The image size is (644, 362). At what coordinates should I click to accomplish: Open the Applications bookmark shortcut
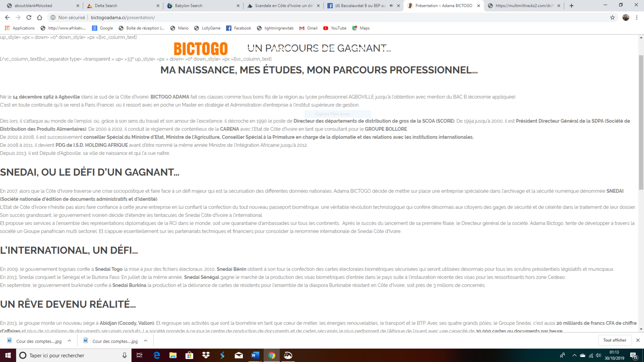tap(20, 28)
